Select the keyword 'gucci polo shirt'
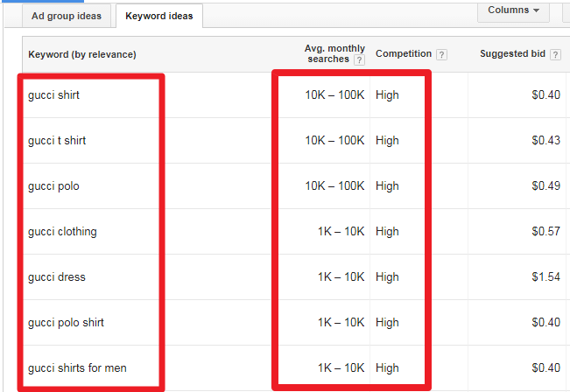The width and height of the screenshot is (570, 392). 66,323
